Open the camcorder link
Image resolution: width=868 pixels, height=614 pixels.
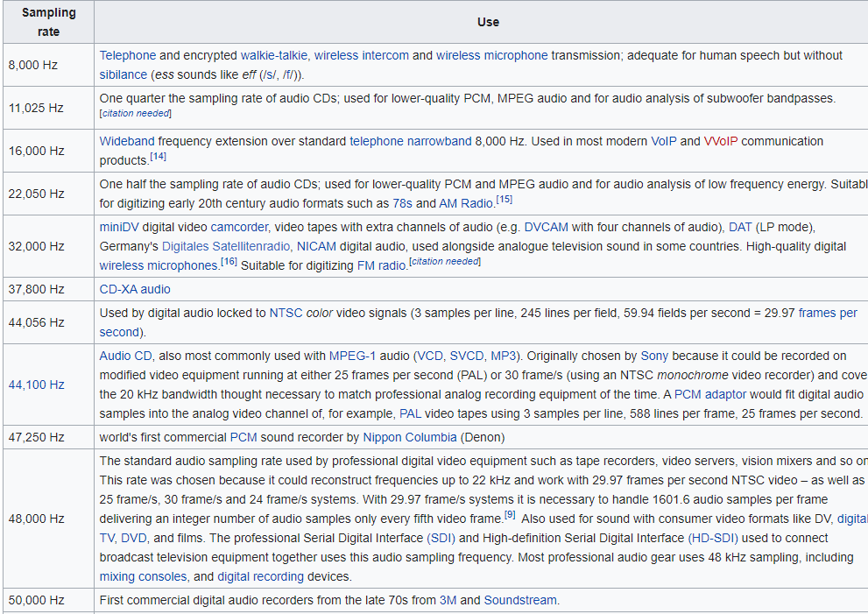[239, 227]
